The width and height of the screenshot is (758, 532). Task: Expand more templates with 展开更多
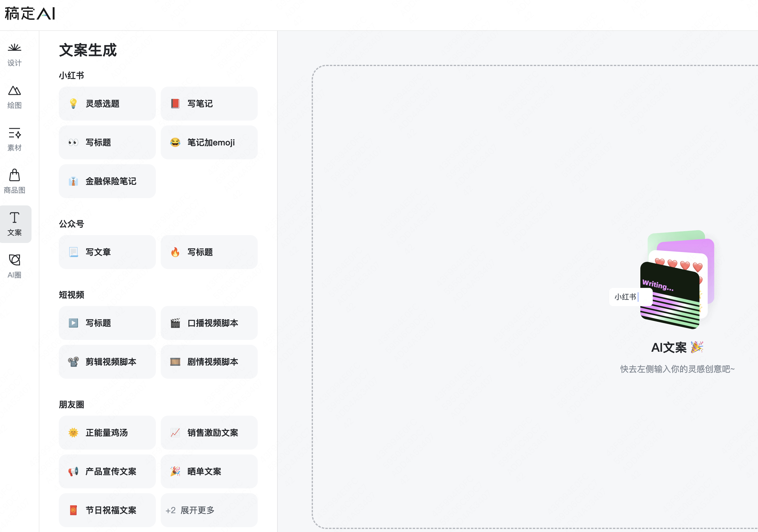(x=209, y=510)
